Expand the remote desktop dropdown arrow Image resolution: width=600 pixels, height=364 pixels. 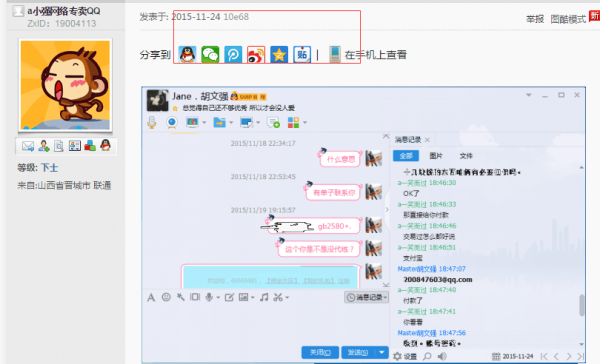tap(258, 123)
